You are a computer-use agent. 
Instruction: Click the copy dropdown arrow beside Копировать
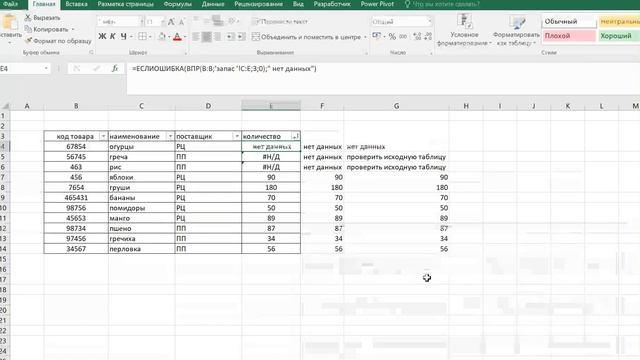(73, 29)
